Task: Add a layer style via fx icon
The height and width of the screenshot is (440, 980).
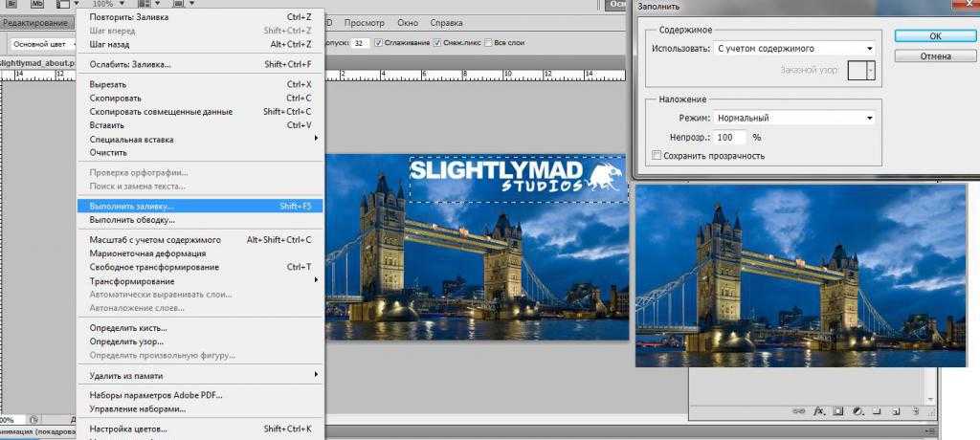Action: [x=820, y=411]
